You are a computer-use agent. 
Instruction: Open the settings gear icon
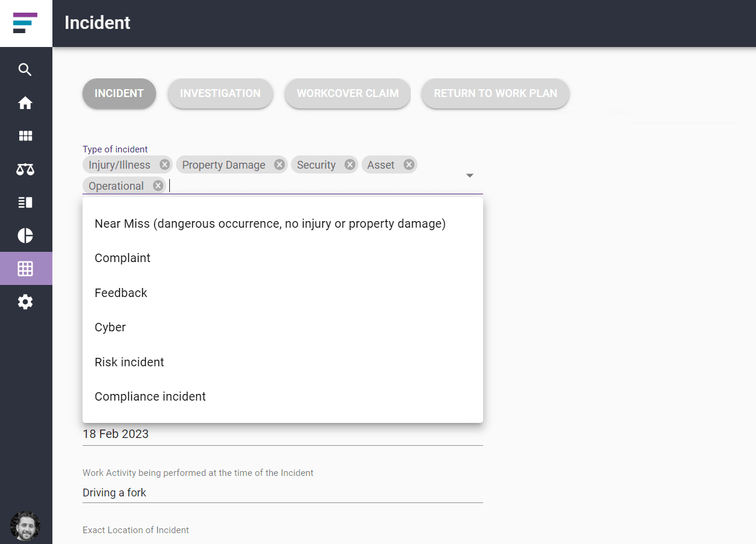tap(25, 302)
